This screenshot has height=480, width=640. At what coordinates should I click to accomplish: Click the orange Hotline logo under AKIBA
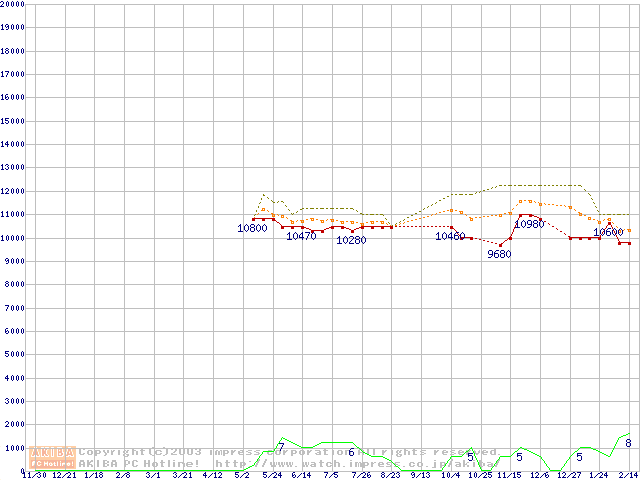[54, 464]
